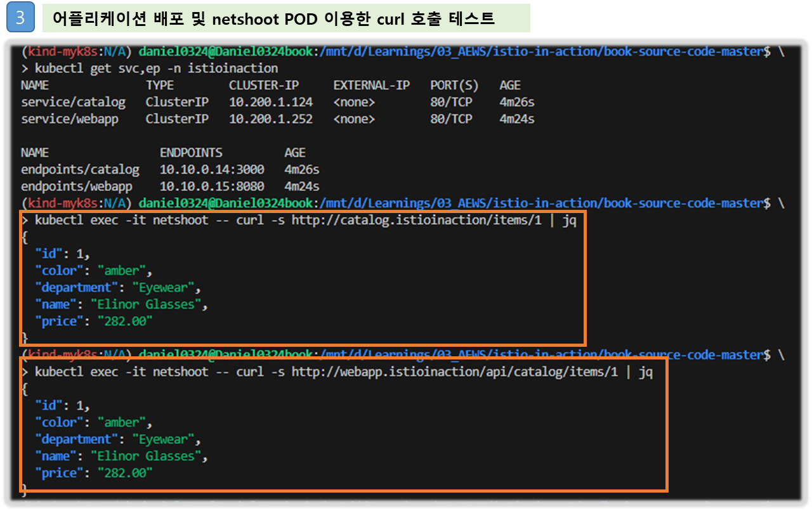Click endpoint address 10.10.0.14:3000
The height and width of the screenshot is (511, 812).
pyautogui.click(x=212, y=170)
